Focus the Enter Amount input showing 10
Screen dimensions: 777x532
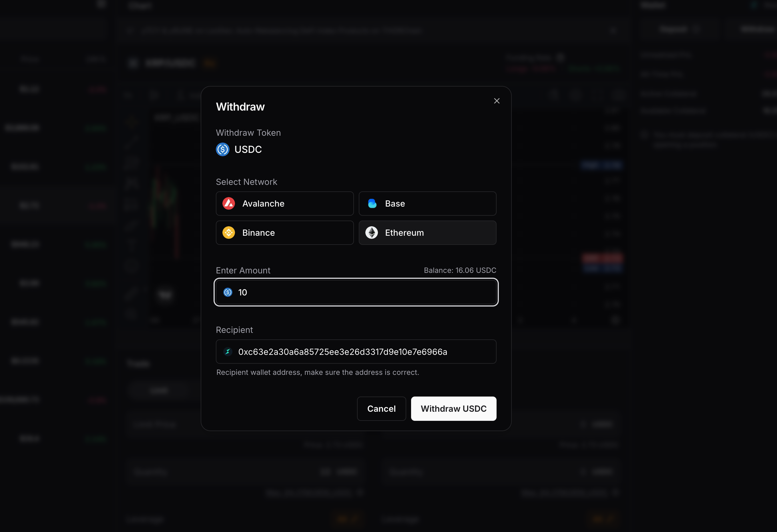click(356, 292)
